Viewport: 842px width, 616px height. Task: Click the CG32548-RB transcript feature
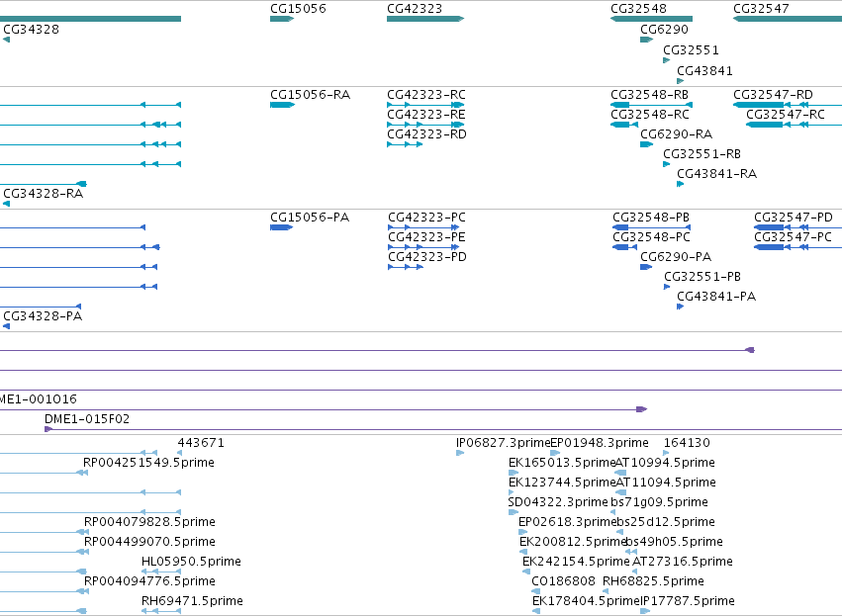pos(651,105)
